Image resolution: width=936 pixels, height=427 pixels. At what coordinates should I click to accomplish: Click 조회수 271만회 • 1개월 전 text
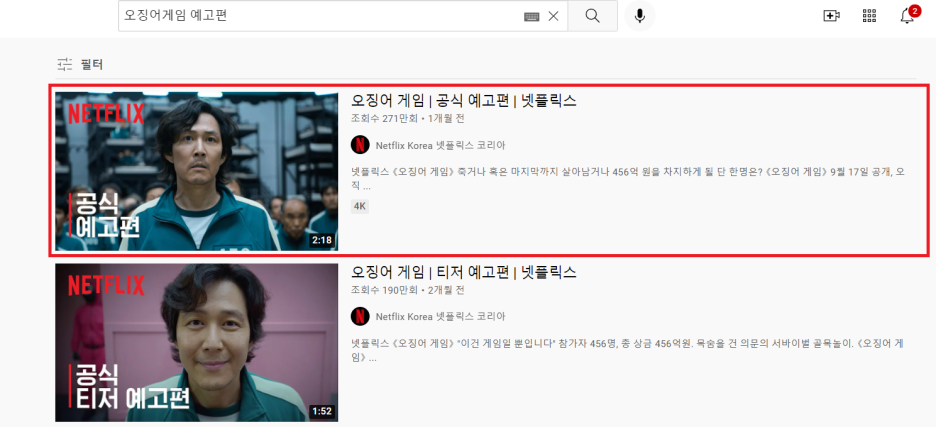coord(408,118)
